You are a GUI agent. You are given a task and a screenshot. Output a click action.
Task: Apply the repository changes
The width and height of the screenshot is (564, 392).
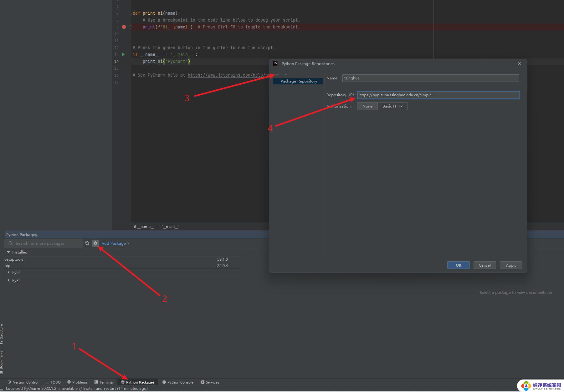[511, 265]
